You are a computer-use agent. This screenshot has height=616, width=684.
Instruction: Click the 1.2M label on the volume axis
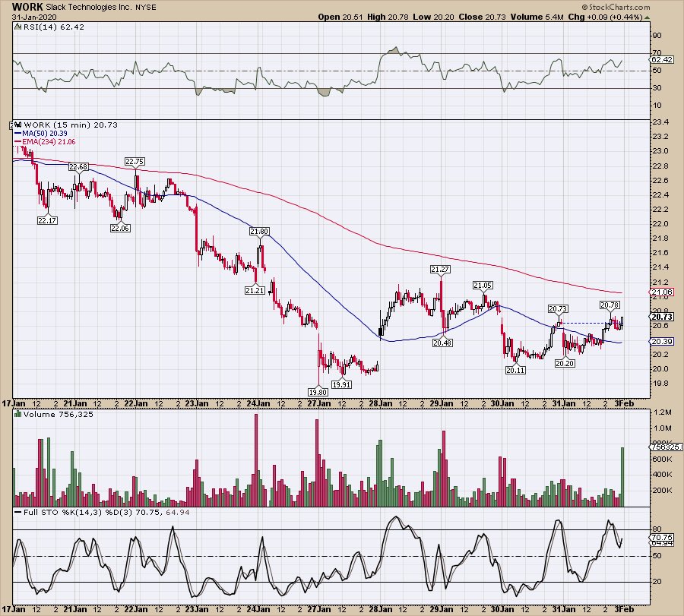point(662,412)
